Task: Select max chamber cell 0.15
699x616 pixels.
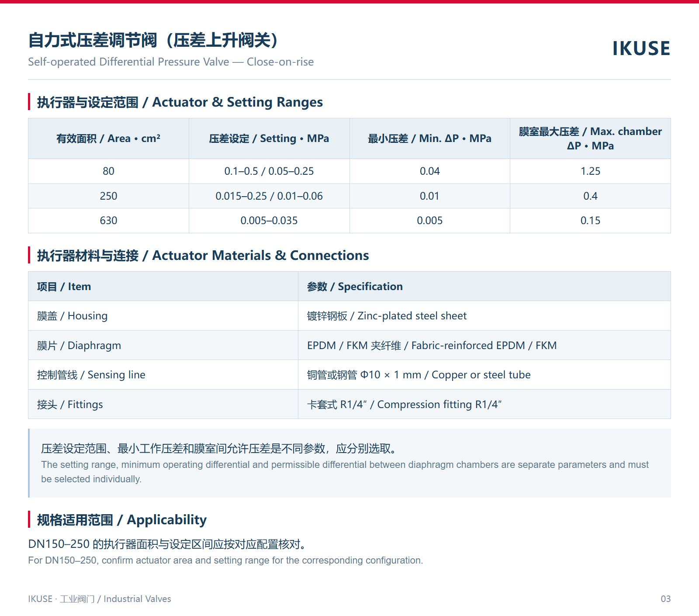Action: click(x=590, y=221)
